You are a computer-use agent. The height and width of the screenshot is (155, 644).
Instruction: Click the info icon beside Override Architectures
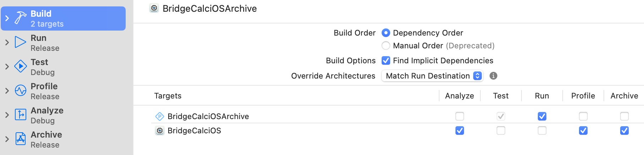[493, 76]
